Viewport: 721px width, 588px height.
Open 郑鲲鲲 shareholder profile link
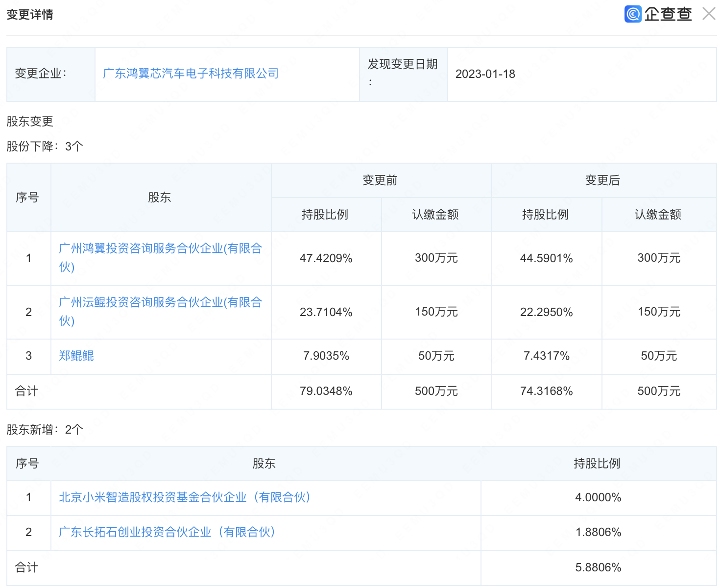76,356
